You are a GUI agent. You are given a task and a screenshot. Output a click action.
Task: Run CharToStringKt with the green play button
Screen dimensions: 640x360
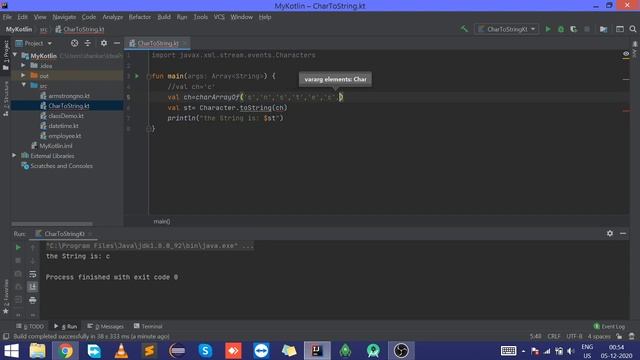(x=548, y=29)
